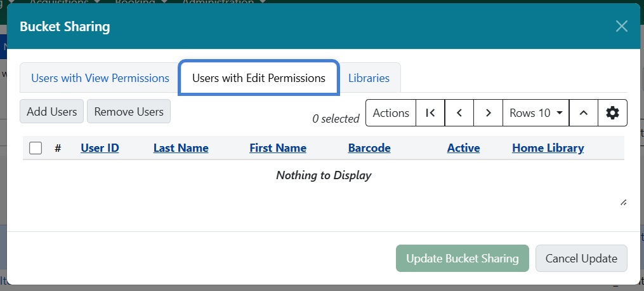The image size is (644, 291).
Task: Sort by User ID column
Action: click(100, 148)
